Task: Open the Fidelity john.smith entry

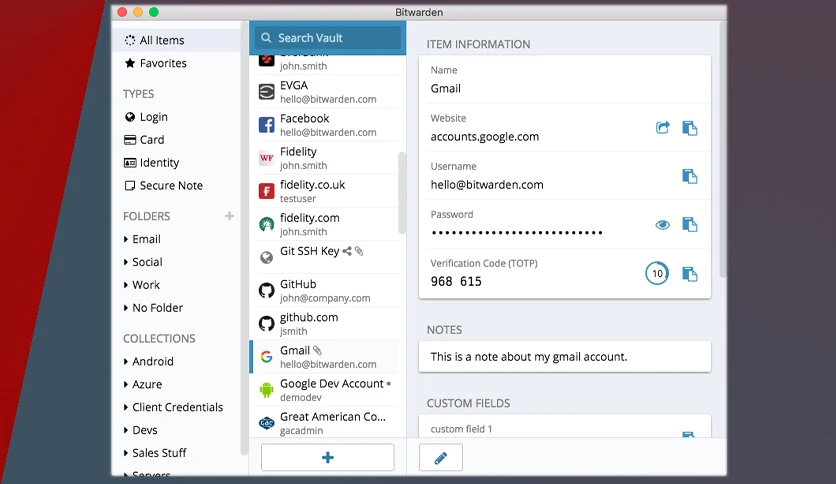Action: click(x=327, y=158)
